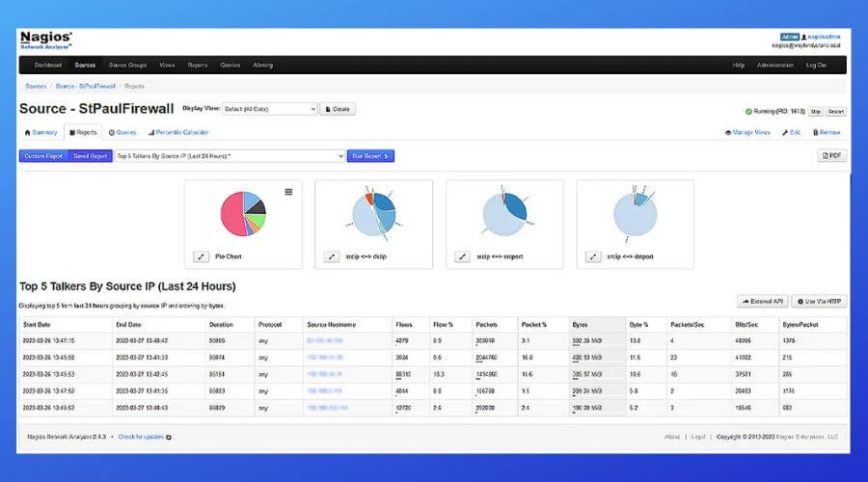Open the Reports navigation menu
The image size is (868, 482).
pyautogui.click(x=198, y=66)
